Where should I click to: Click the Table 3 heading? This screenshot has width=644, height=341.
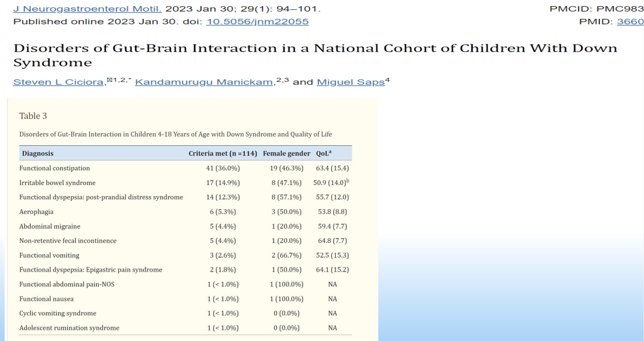(33, 116)
